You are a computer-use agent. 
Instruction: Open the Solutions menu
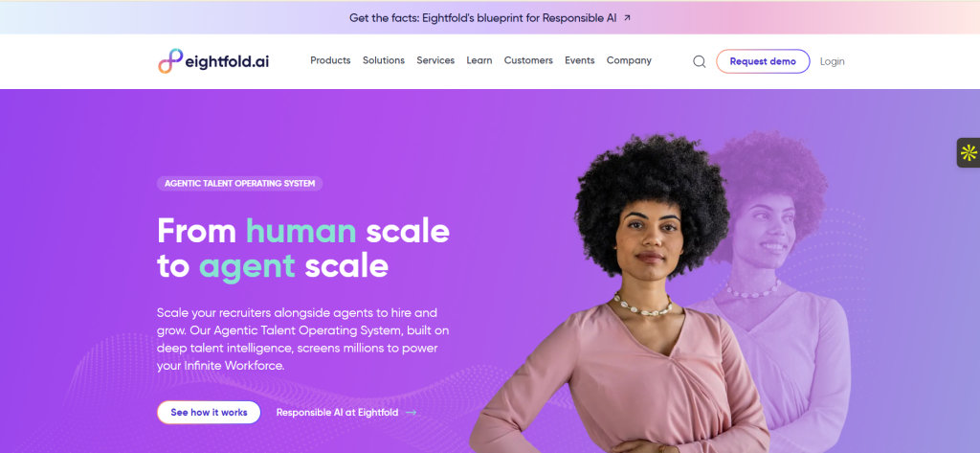(x=384, y=60)
